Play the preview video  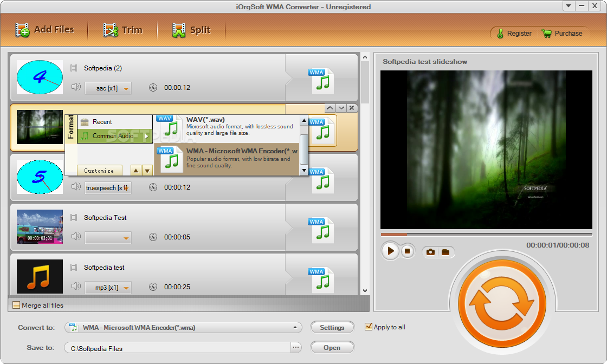[390, 251]
